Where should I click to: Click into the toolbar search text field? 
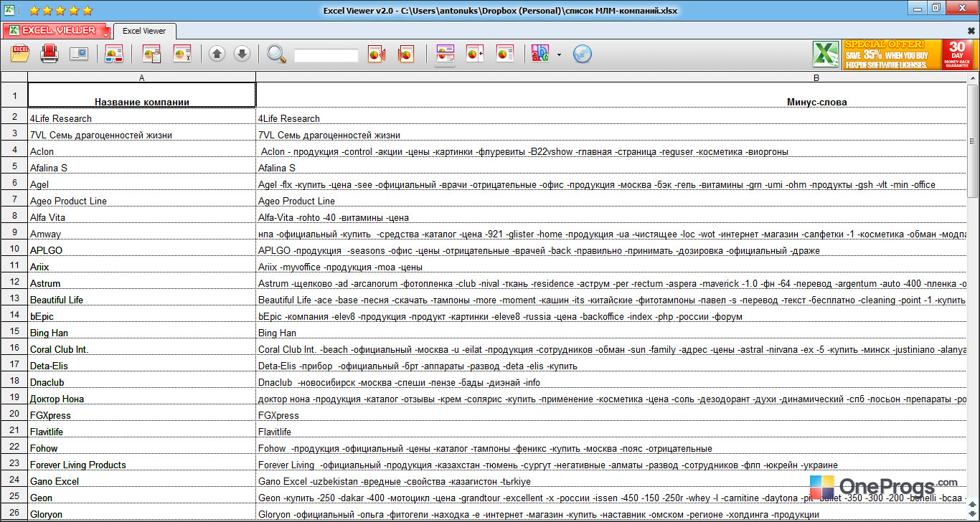[x=326, y=54]
